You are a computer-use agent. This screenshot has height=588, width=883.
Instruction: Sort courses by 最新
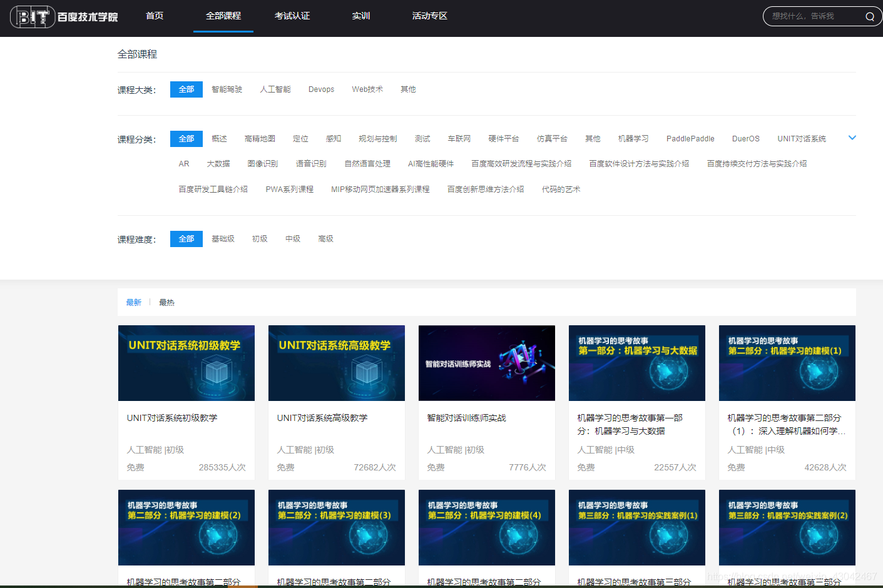point(134,303)
